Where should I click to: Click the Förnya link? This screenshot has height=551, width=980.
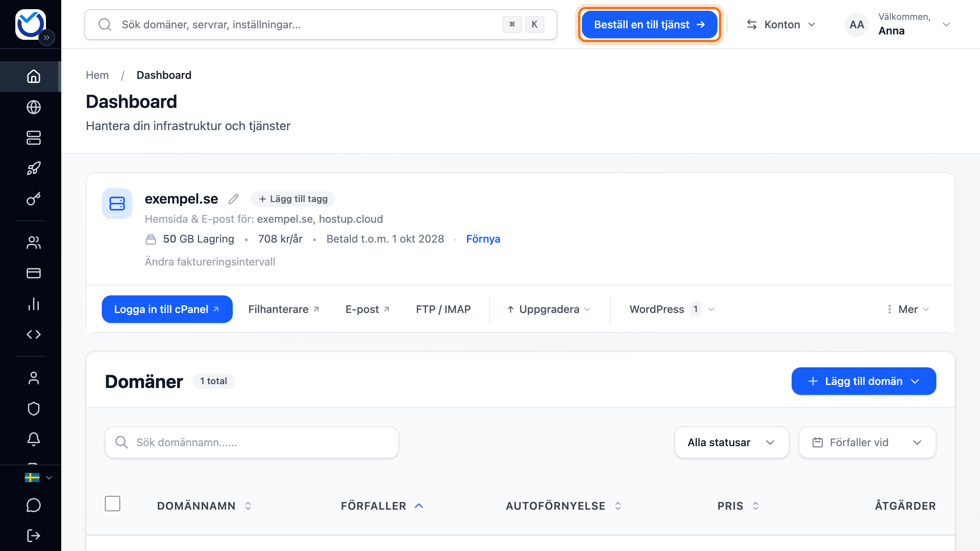point(483,239)
